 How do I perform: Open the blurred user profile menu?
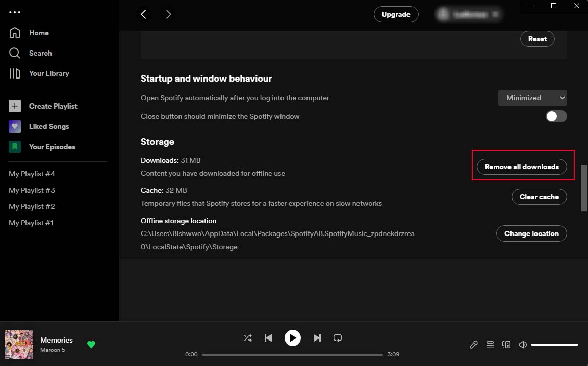click(x=468, y=14)
